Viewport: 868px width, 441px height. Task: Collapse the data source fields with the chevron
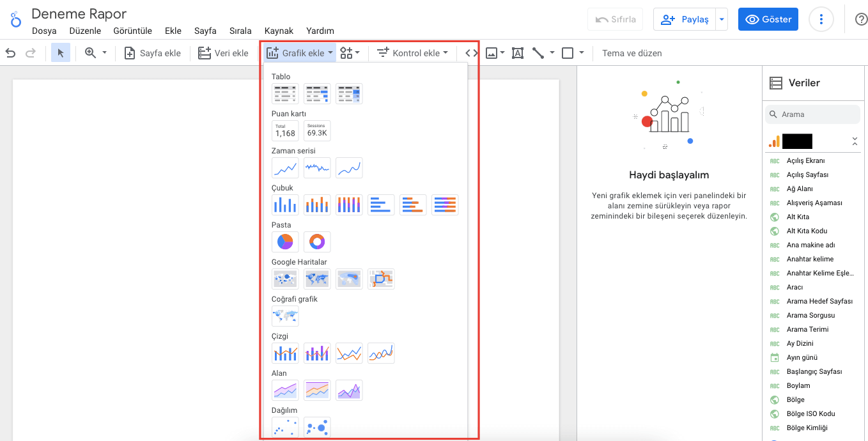pos(855,140)
